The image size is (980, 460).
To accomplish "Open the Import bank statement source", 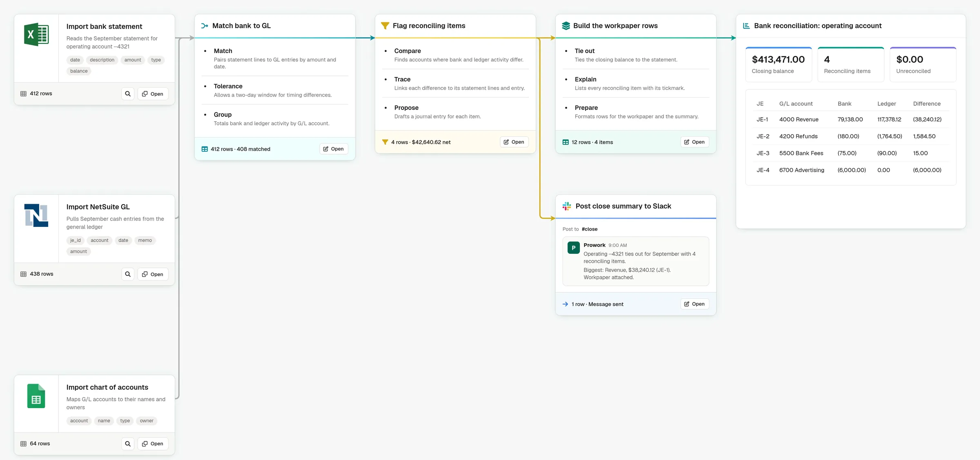I will click(153, 94).
